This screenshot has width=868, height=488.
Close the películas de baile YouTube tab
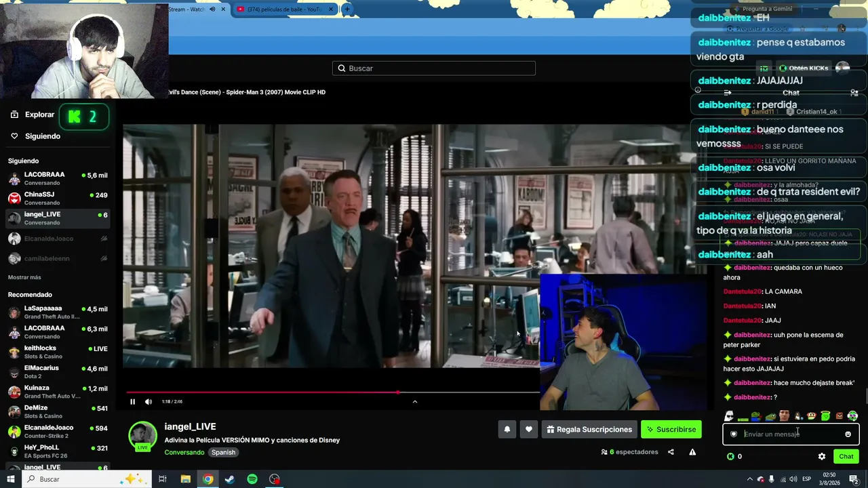click(x=331, y=9)
